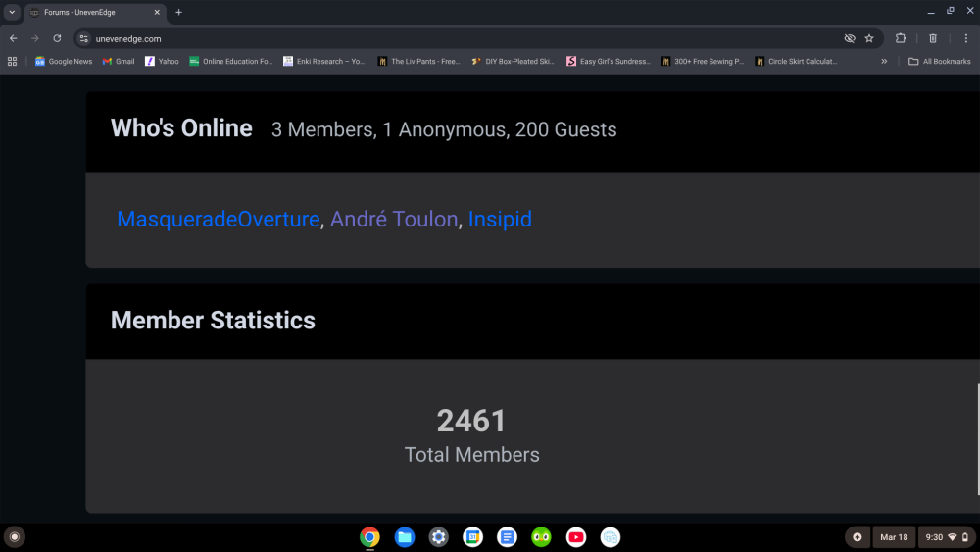Open The Liv Pants bookmark
Viewport: 980px width, 552px height.
pos(418,61)
